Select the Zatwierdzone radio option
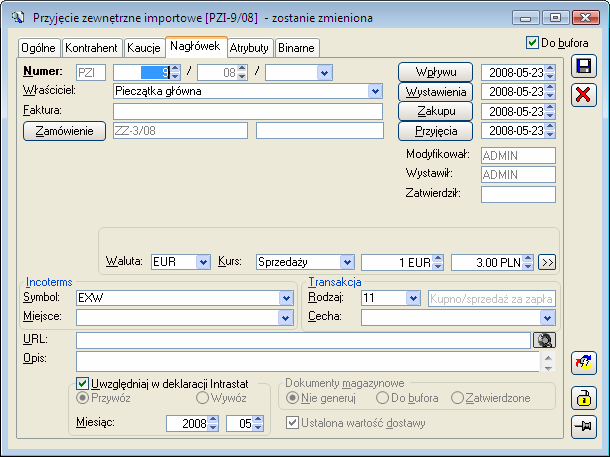The height and width of the screenshot is (457, 610). point(457,398)
